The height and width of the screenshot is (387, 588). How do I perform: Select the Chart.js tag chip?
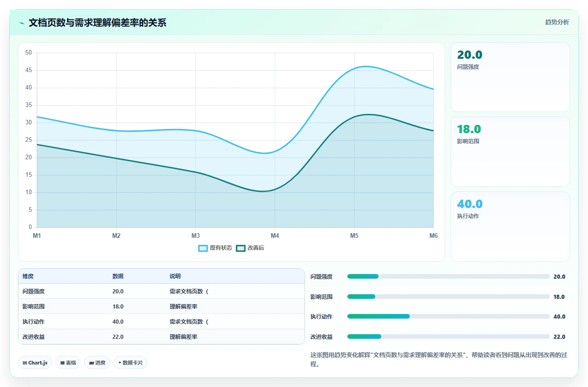click(x=35, y=363)
